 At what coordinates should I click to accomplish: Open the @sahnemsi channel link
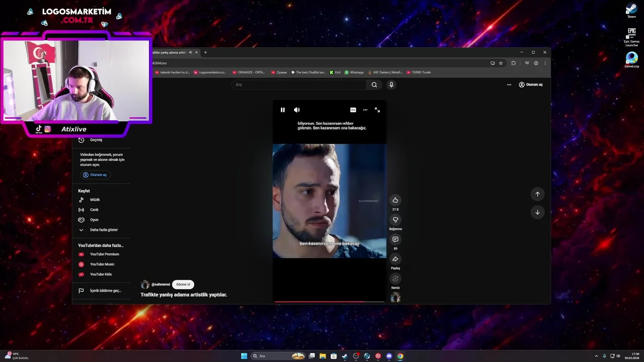coord(160,285)
